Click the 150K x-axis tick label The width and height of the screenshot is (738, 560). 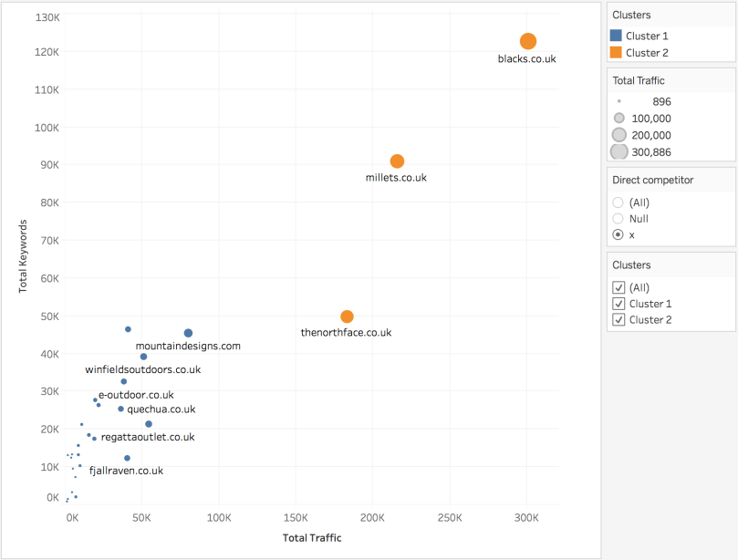(296, 518)
